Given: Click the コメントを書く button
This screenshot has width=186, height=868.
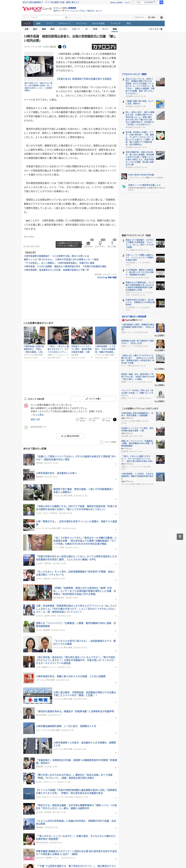Looking at the screenshot, I should 93,399.
